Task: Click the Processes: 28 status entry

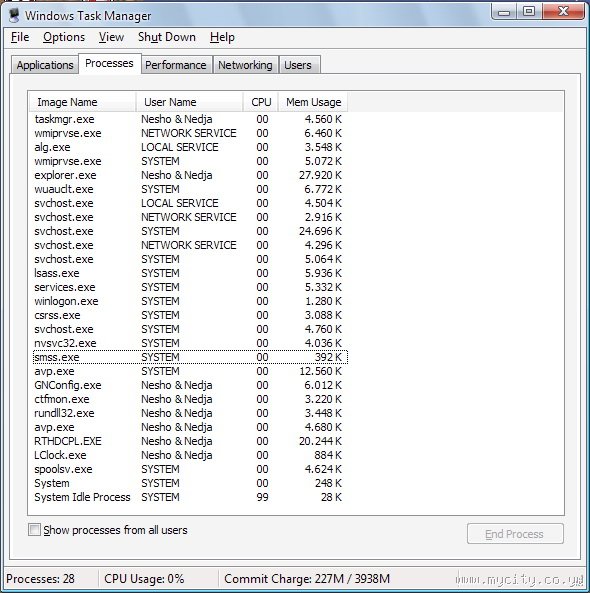Action: (x=40, y=579)
